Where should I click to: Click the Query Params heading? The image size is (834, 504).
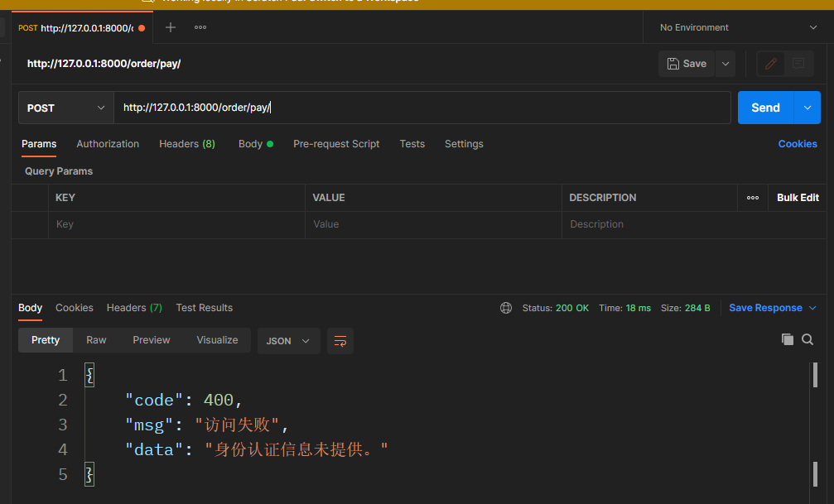59,171
